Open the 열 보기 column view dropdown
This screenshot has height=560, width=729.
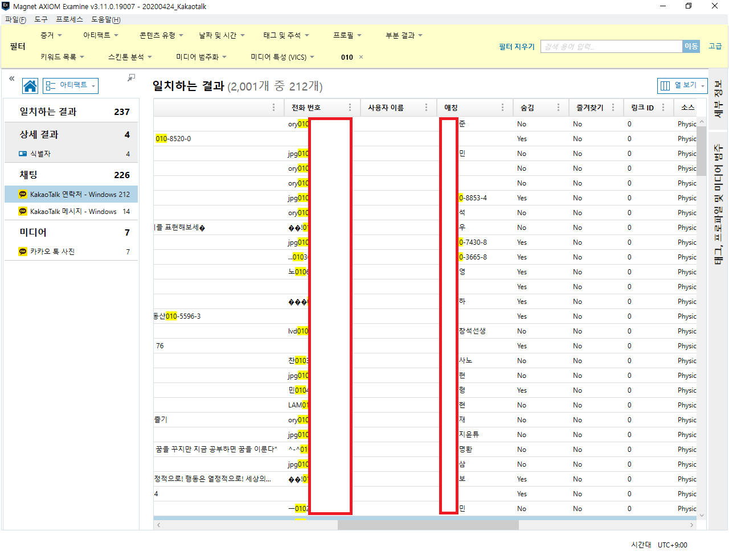click(x=682, y=85)
